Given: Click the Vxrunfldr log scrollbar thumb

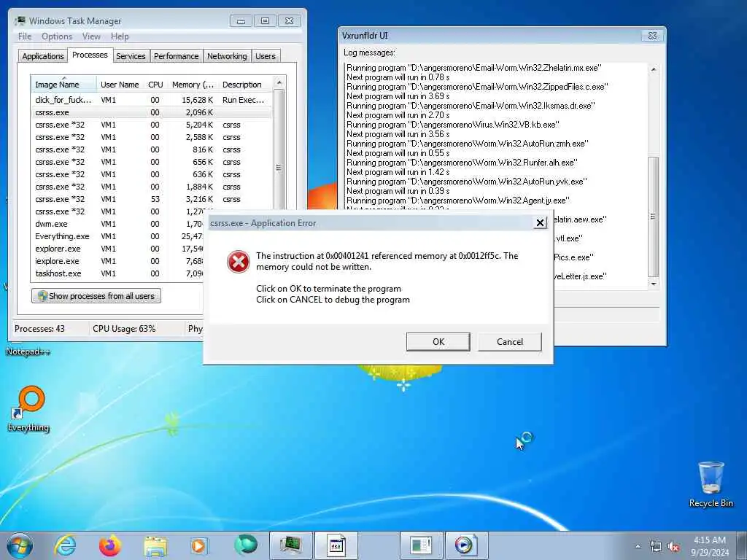Looking at the screenshot, I should (x=653, y=216).
